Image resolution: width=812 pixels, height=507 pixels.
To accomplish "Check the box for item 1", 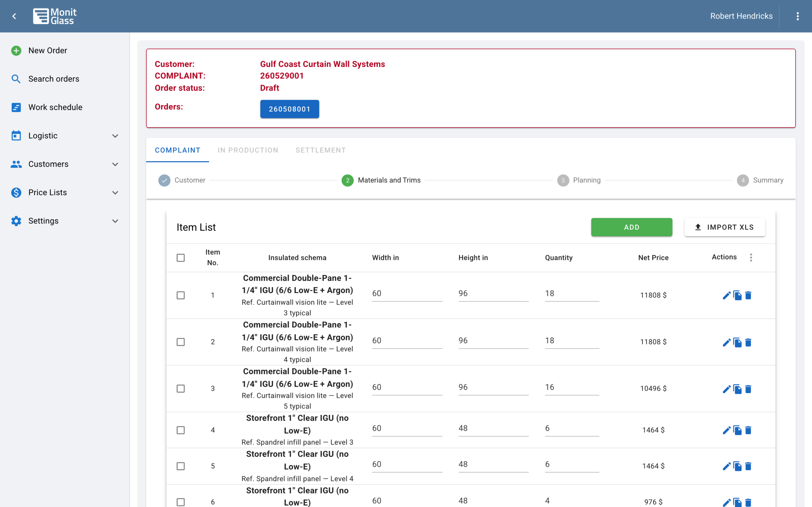I will tap(180, 295).
